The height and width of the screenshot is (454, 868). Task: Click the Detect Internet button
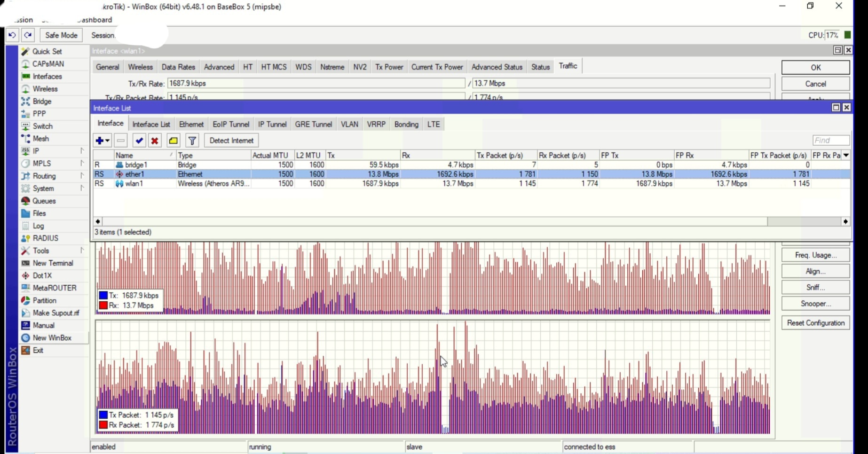[231, 141]
